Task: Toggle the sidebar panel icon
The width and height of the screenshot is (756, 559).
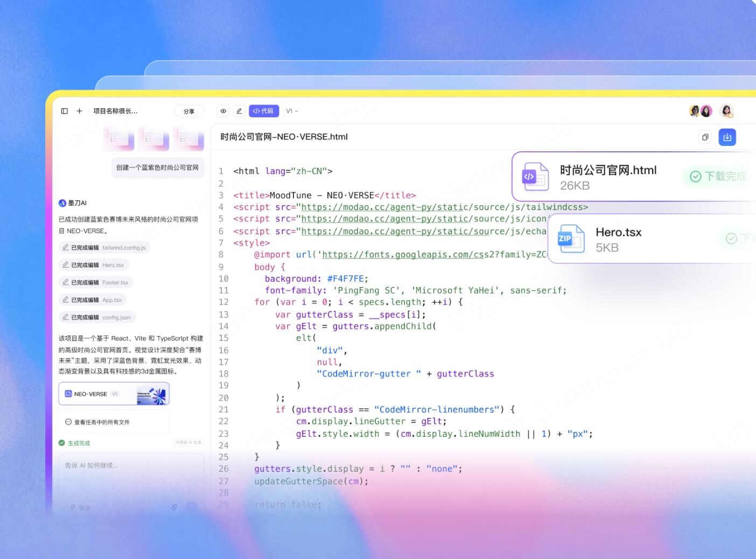Action: [65, 111]
